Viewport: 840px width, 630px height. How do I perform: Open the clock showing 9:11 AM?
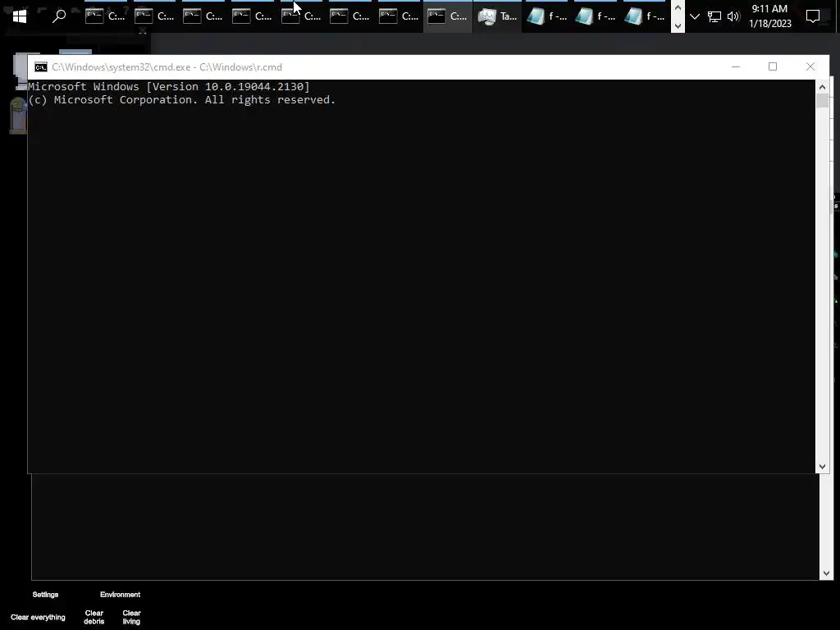point(769,16)
